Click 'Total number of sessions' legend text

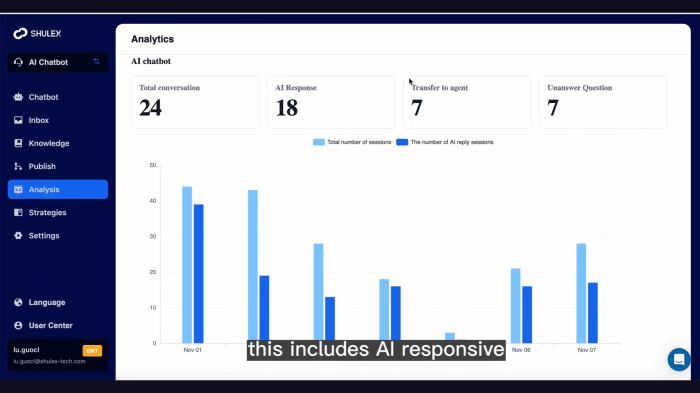pyautogui.click(x=359, y=142)
